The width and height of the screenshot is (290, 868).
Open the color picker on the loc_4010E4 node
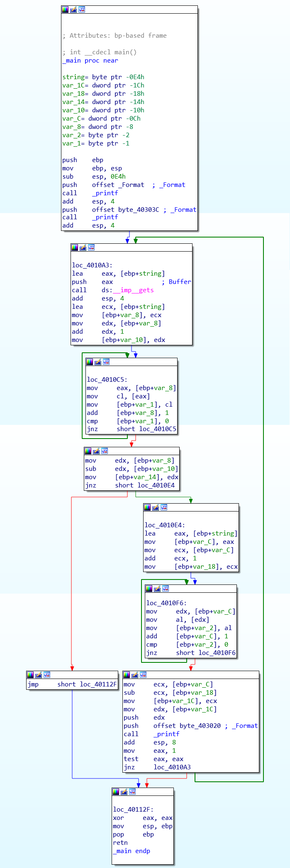tap(147, 507)
